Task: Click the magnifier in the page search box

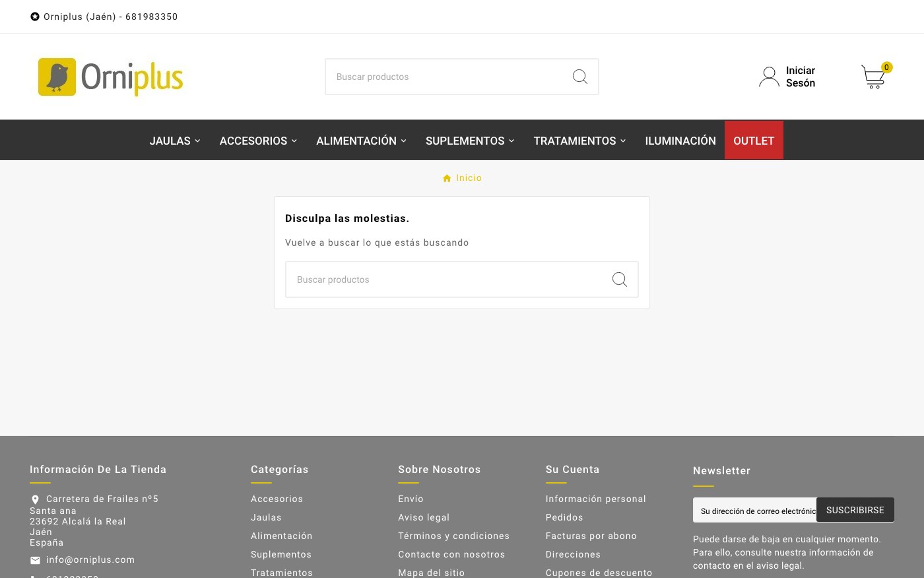Action: [x=620, y=279]
